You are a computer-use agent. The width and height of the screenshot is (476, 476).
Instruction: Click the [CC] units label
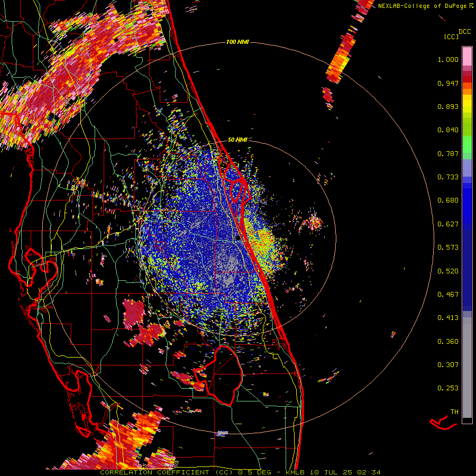point(451,36)
